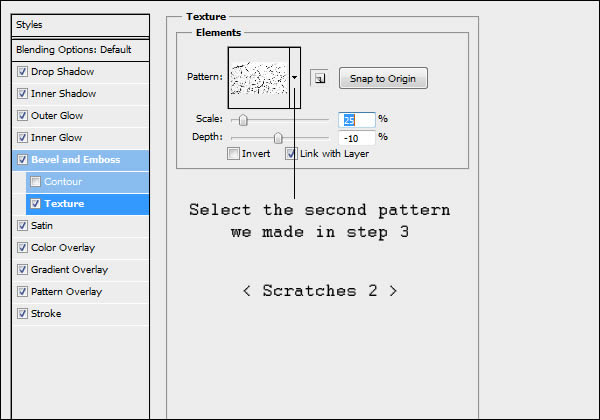Toggle the Link with Layer checkbox

coord(291,154)
